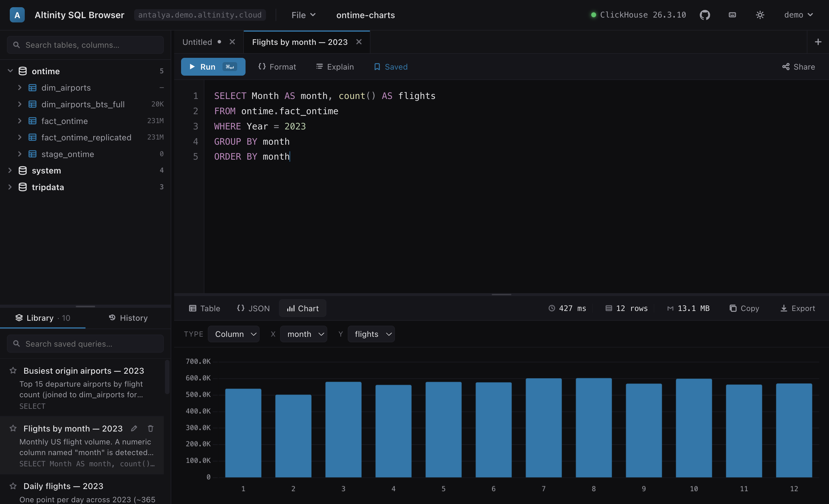Image resolution: width=829 pixels, height=504 pixels.
Task: Open the Library tab
Action: [x=43, y=318]
